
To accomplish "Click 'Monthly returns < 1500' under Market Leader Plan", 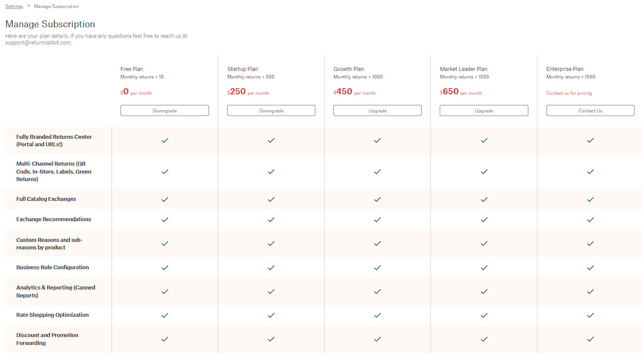I will coord(465,77).
